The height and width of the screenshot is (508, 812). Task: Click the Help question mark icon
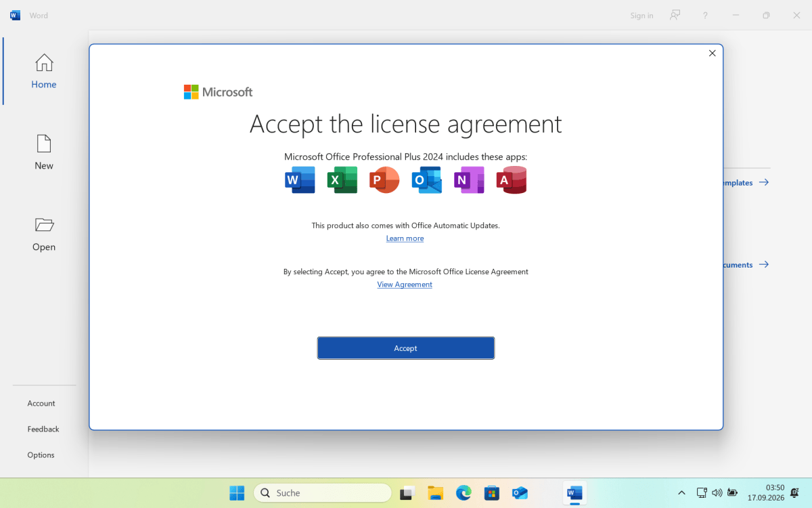[705, 15]
